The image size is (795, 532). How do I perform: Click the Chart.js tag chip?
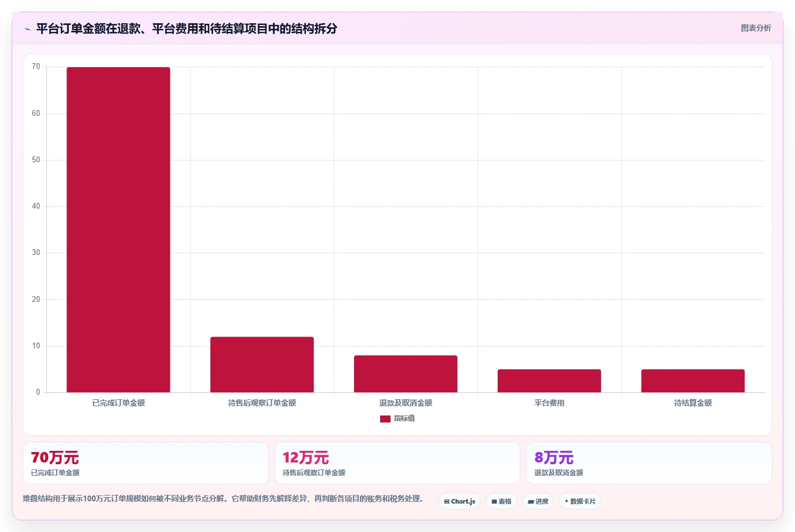460,501
